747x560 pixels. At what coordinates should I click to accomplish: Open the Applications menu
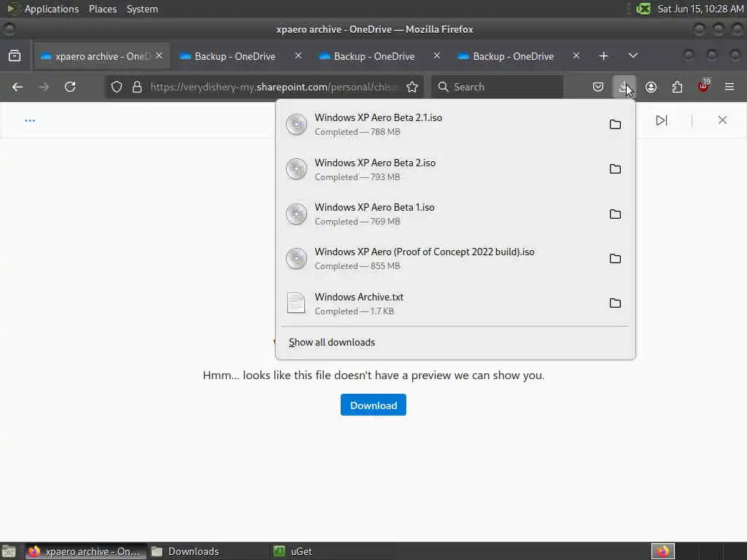[52, 9]
